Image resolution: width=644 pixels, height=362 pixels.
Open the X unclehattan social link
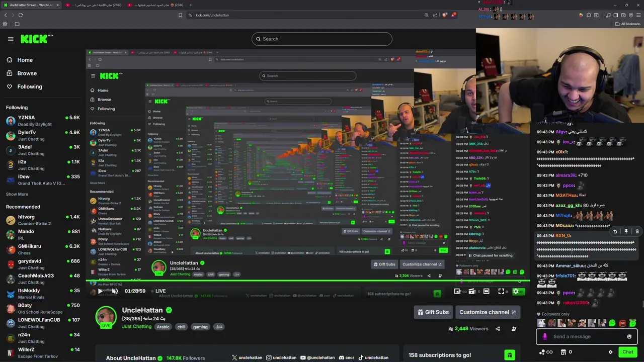pos(247,358)
